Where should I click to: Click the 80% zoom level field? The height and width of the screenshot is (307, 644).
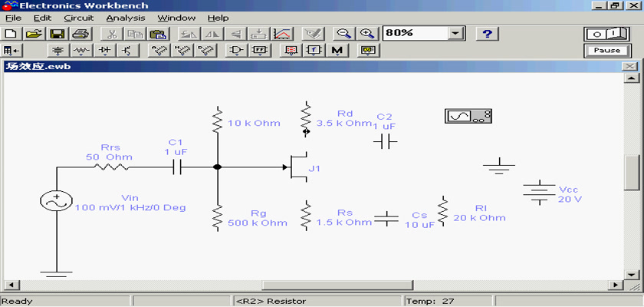pyautogui.click(x=416, y=34)
